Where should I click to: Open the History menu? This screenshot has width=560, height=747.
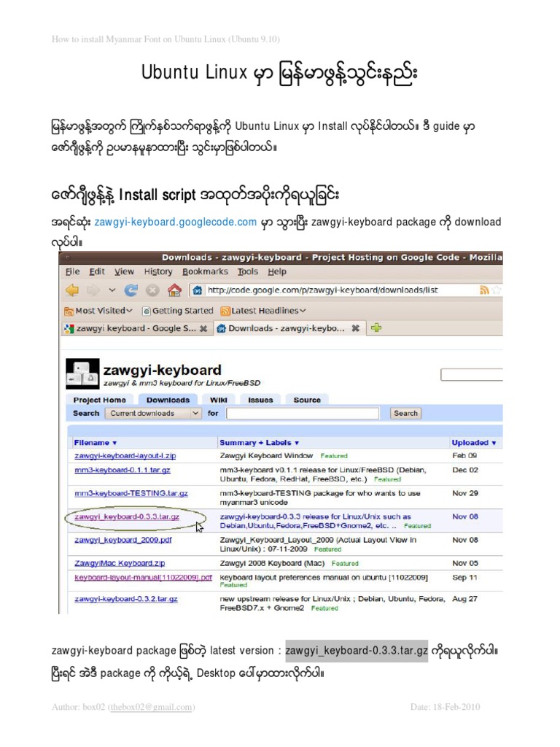(x=158, y=271)
